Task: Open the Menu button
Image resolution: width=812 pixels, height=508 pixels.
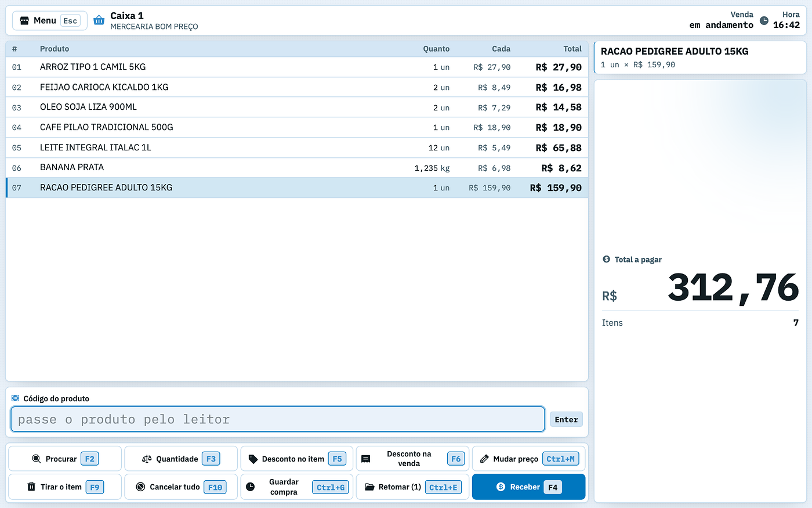Action: pos(50,21)
